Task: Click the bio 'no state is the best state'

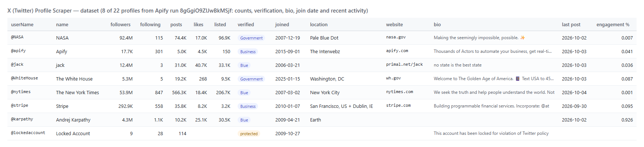Action: coord(458,65)
